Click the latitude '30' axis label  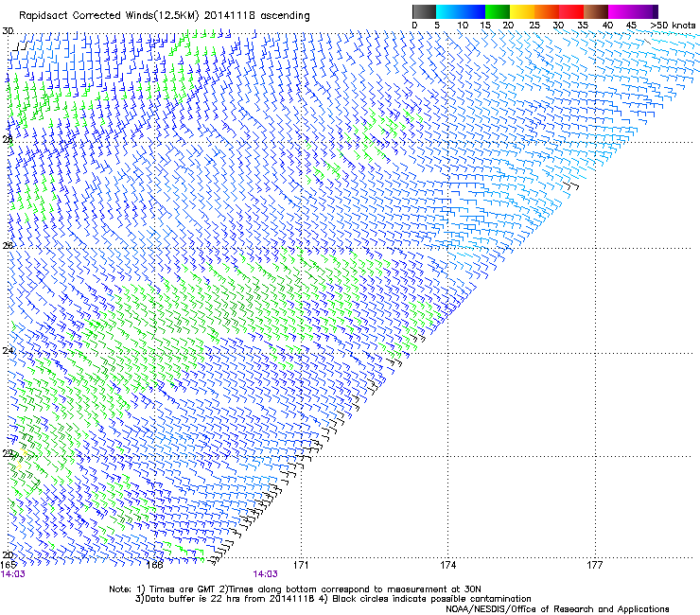pyautogui.click(x=8, y=31)
